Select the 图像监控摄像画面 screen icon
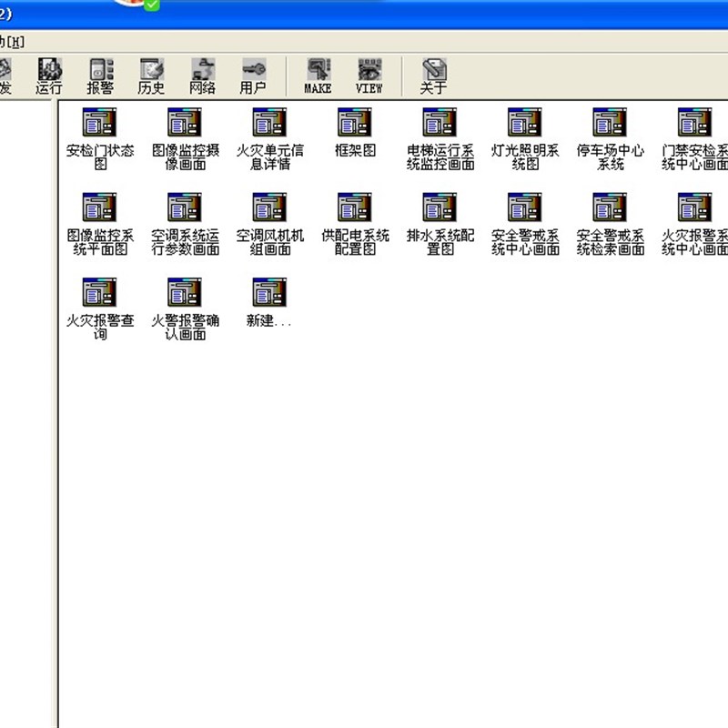 click(185, 123)
